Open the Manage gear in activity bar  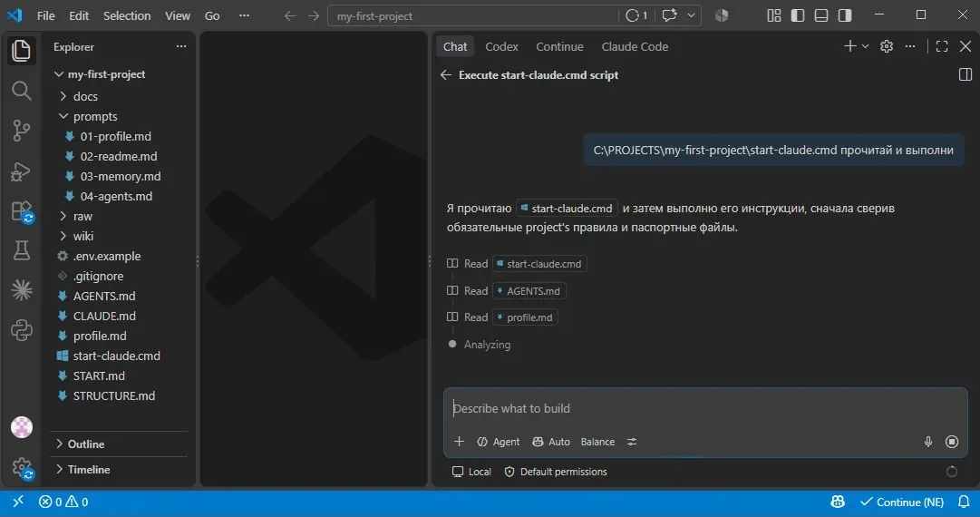tap(21, 467)
